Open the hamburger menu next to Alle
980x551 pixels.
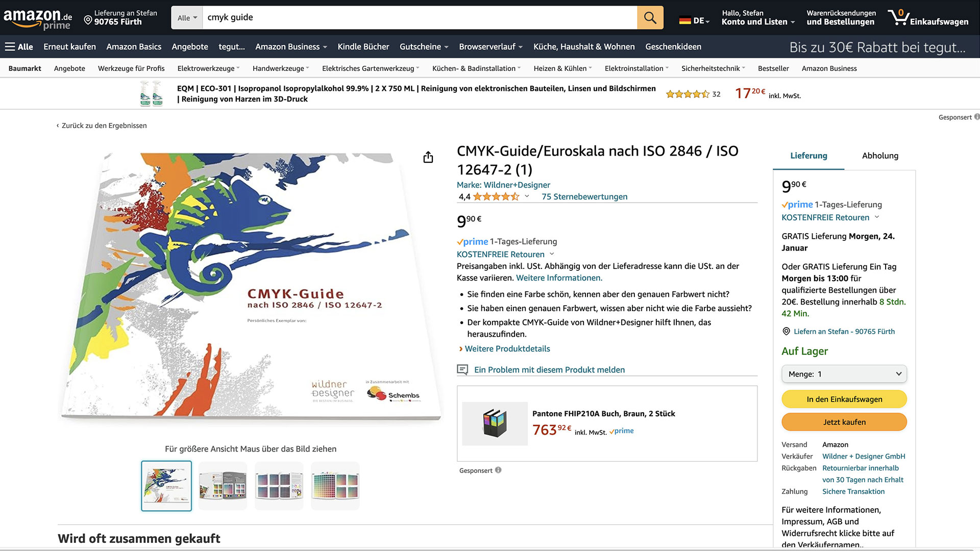[10, 46]
